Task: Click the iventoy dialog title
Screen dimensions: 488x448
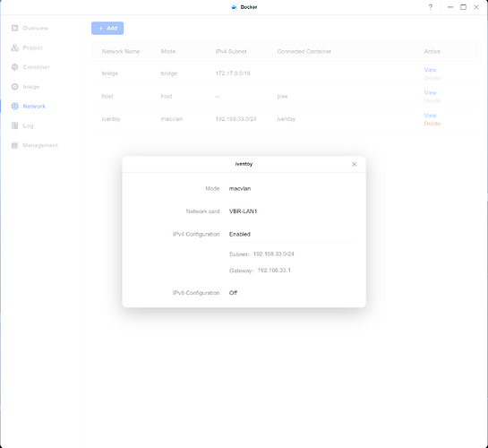Action: click(x=244, y=164)
